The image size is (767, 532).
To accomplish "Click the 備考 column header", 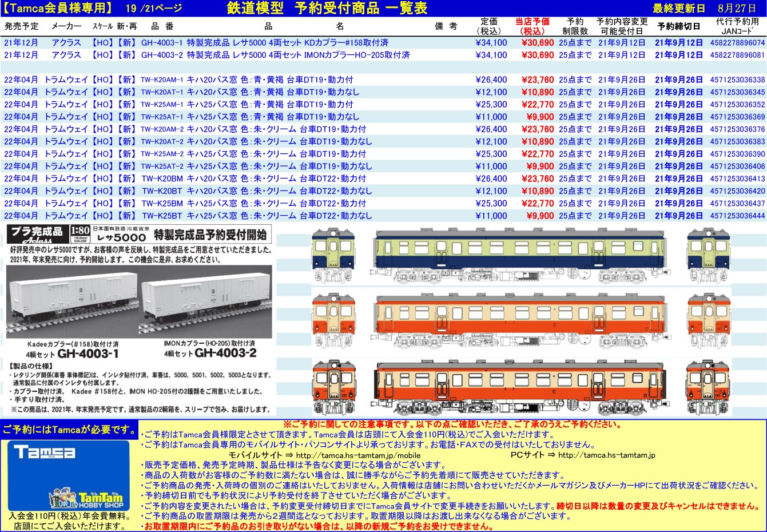I will click(446, 26).
